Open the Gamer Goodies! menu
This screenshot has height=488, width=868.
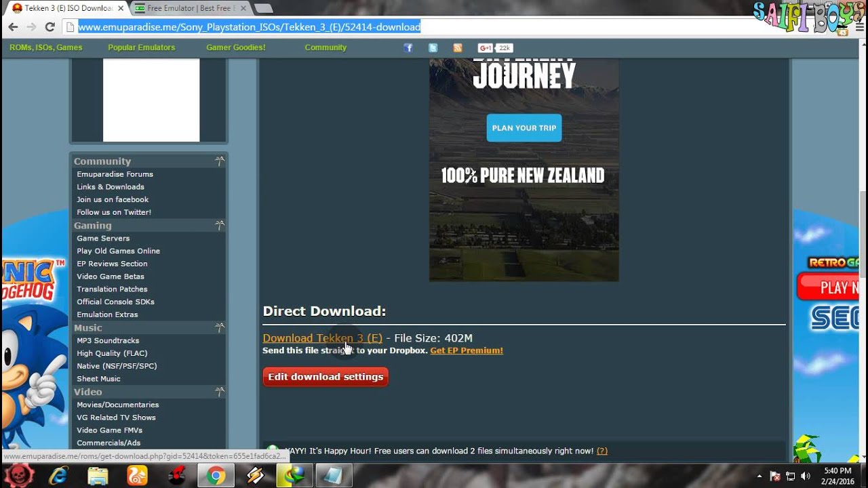click(x=236, y=47)
